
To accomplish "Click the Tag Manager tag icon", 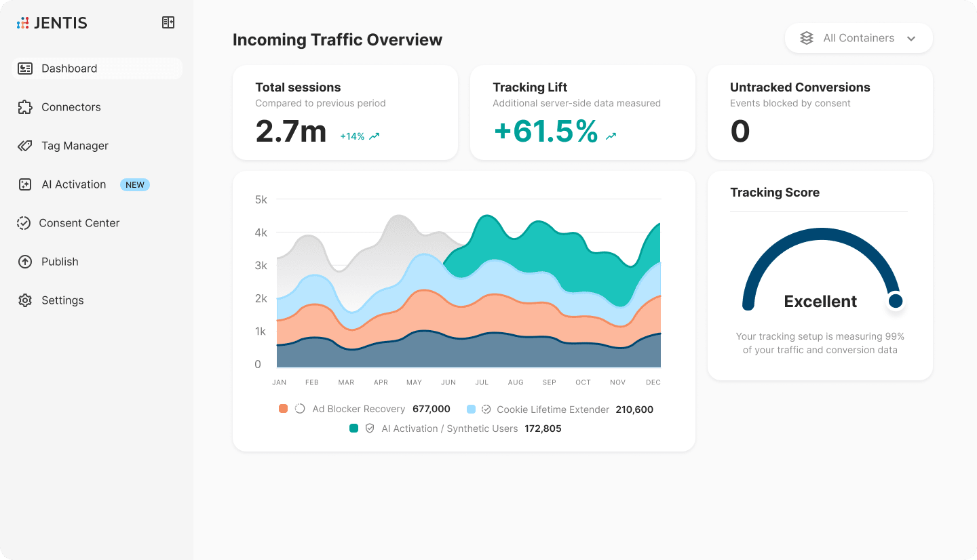I will click(25, 146).
